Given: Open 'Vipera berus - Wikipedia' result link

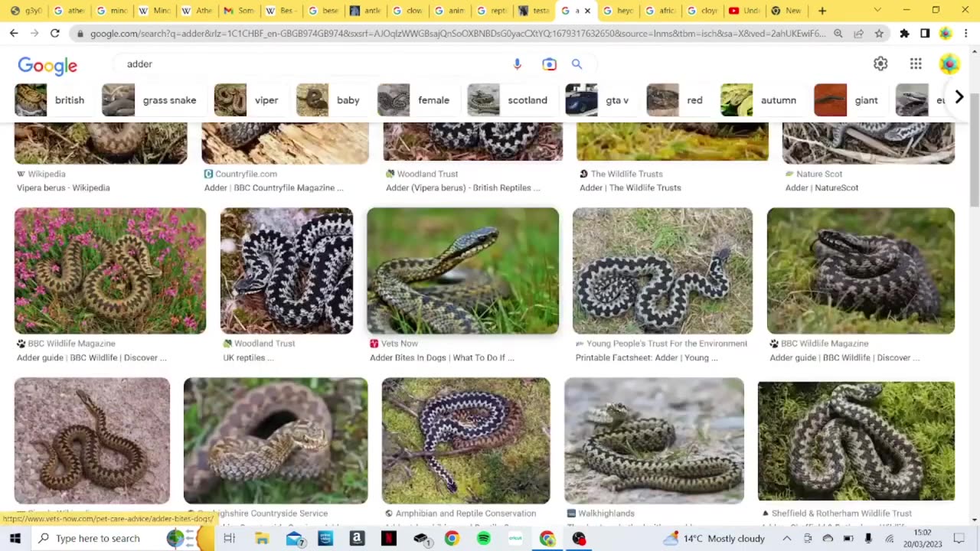Looking at the screenshot, I should pos(64,187).
